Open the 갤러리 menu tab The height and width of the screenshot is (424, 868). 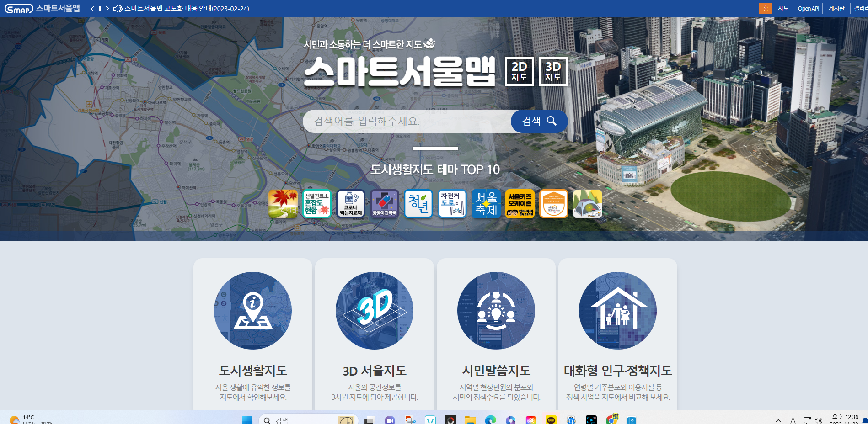(x=860, y=8)
